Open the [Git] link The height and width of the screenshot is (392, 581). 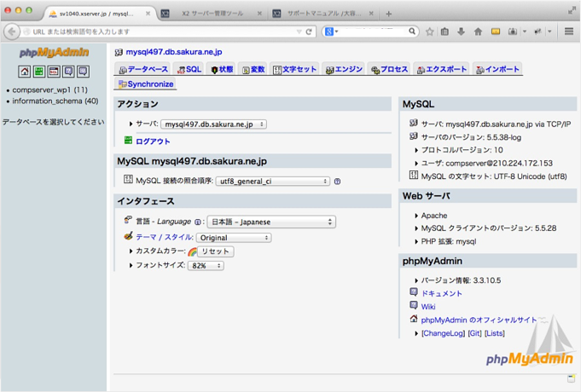[474, 333]
